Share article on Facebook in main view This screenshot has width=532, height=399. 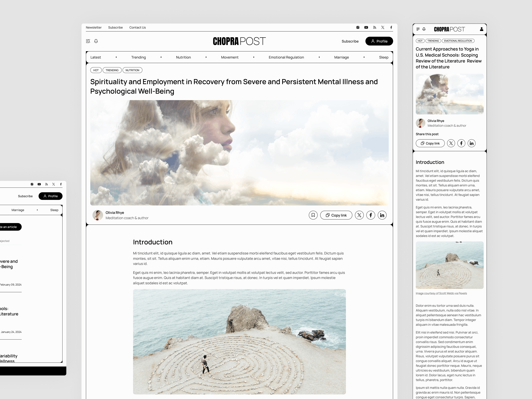371,215
